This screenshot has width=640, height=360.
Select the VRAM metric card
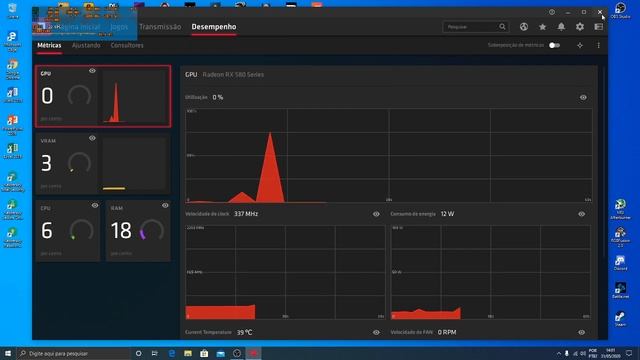click(x=103, y=164)
